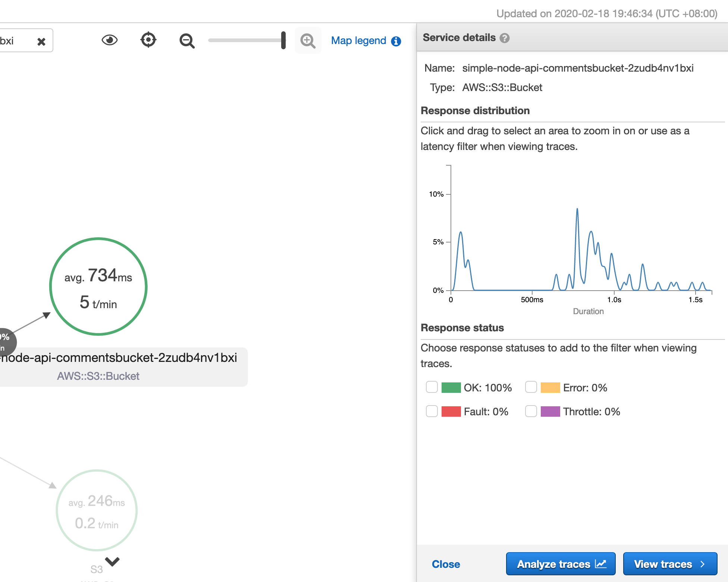This screenshot has height=582, width=728.
Task: Clear the search filter with the X icon
Action: coord(41,41)
